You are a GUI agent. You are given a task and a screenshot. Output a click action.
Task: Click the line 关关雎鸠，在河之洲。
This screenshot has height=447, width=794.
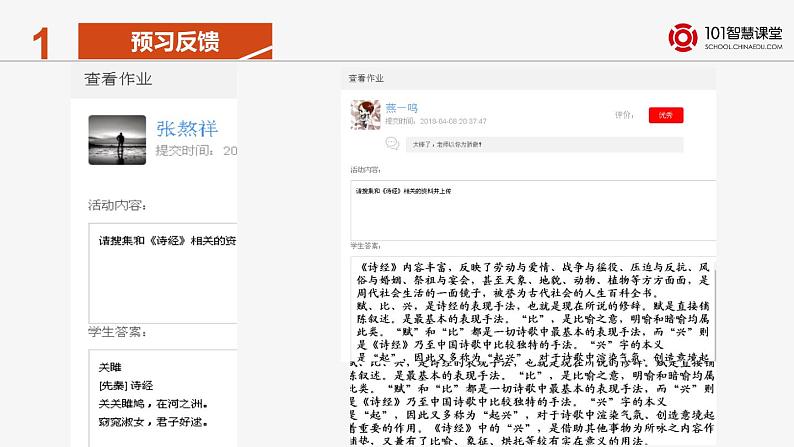click(154, 403)
